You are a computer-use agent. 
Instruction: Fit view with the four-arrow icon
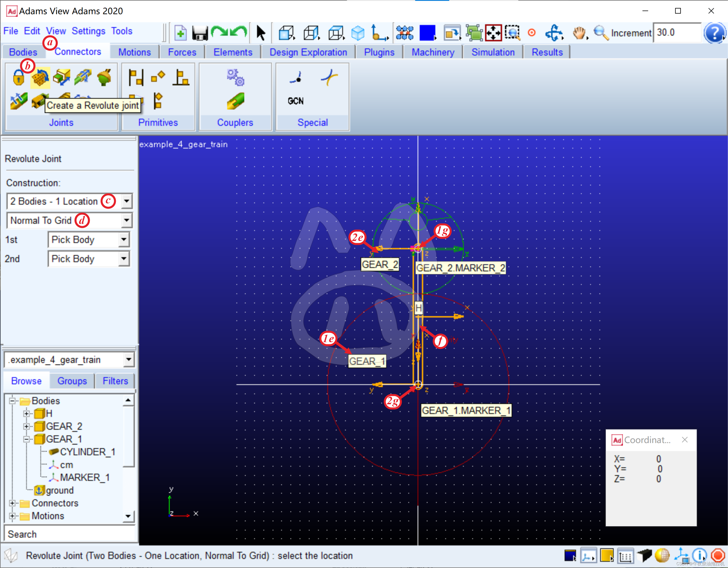493,33
